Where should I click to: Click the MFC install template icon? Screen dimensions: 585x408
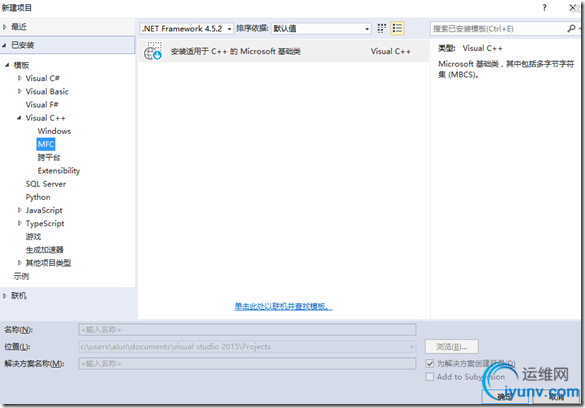153,51
